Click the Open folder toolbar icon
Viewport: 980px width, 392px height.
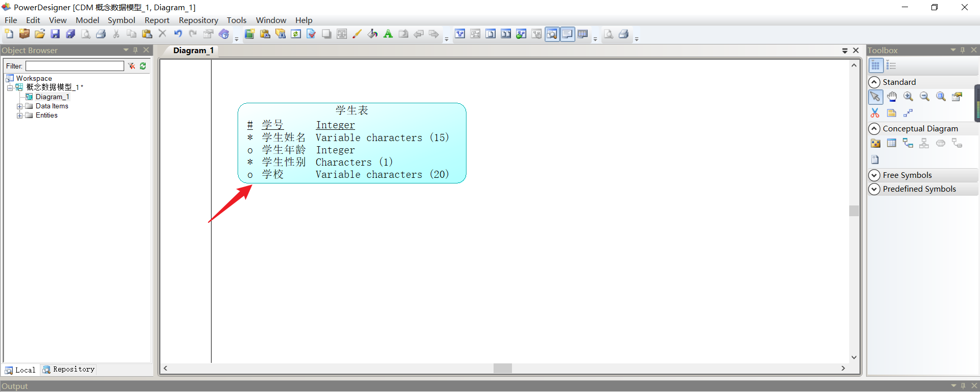[40, 34]
